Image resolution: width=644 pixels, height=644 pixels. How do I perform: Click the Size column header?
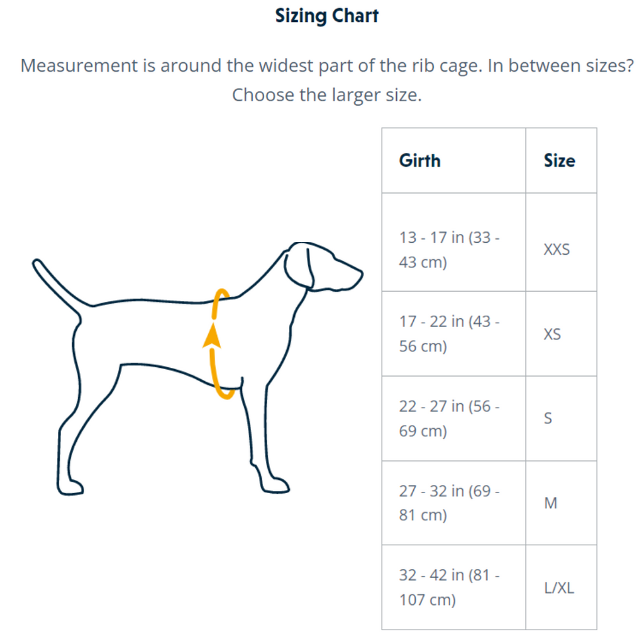coord(559,160)
